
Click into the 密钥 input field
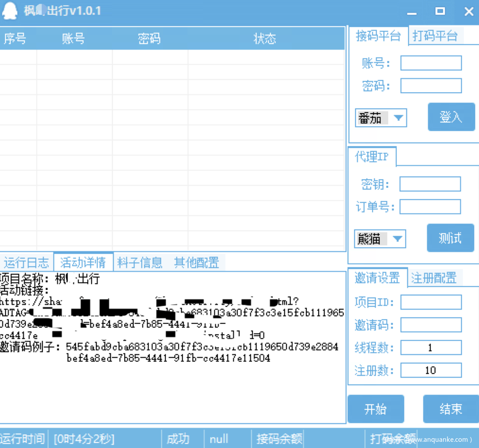pyautogui.click(x=430, y=184)
